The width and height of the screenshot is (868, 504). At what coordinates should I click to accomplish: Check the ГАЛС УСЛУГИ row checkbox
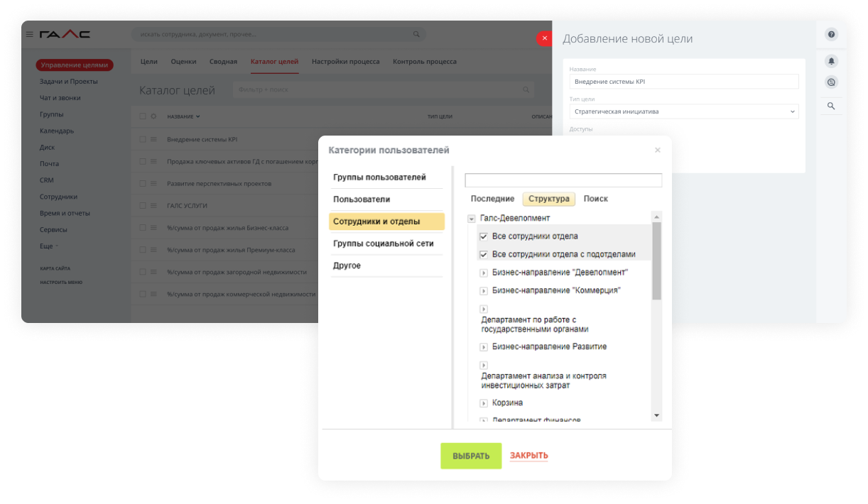(x=143, y=205)
